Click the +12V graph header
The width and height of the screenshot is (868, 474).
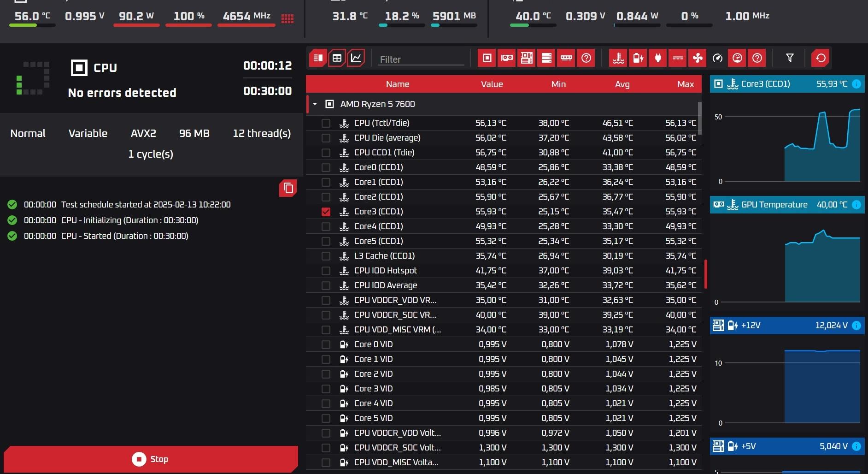[x=787, y=326]
